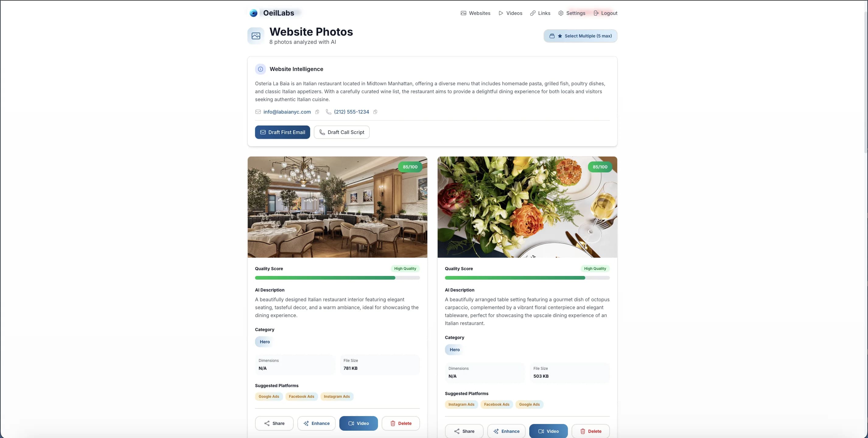Open Settings with the gear icon
868x438 pixels.
[561, 13]
